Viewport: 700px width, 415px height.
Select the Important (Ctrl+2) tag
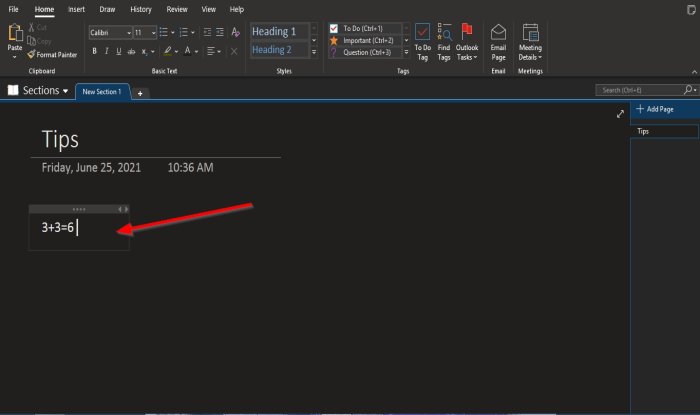[365, 41]
